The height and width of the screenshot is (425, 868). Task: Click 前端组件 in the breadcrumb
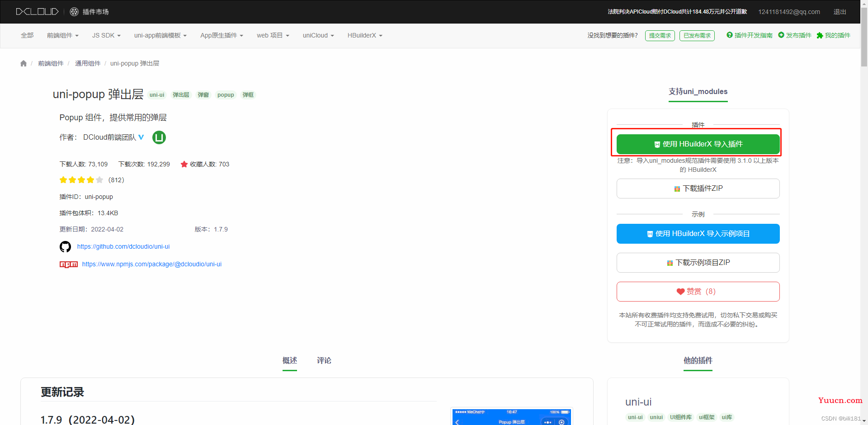pos(51,63)
